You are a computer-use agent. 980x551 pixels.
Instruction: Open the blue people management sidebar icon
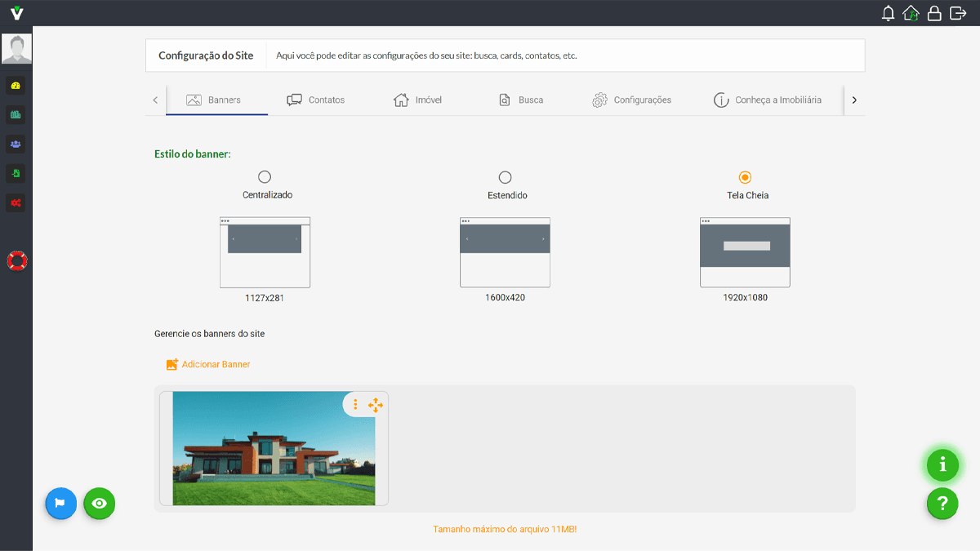point(16,144)
